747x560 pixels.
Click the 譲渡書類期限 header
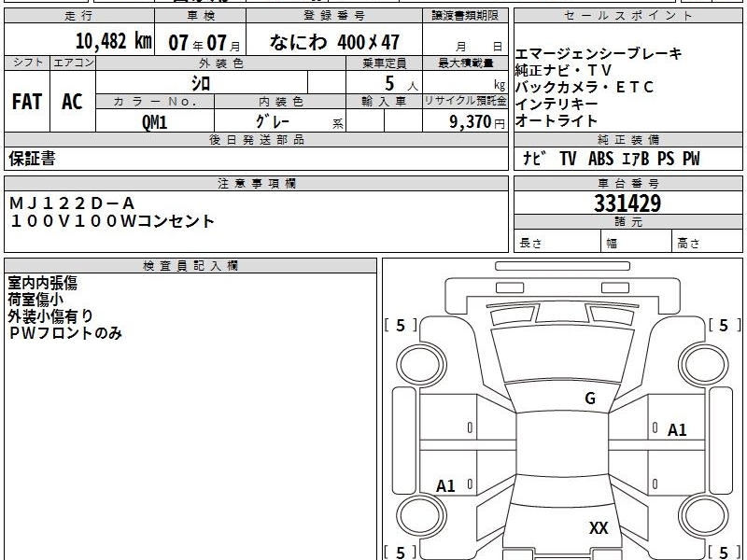pyautogui.click(x=465, y=16)
